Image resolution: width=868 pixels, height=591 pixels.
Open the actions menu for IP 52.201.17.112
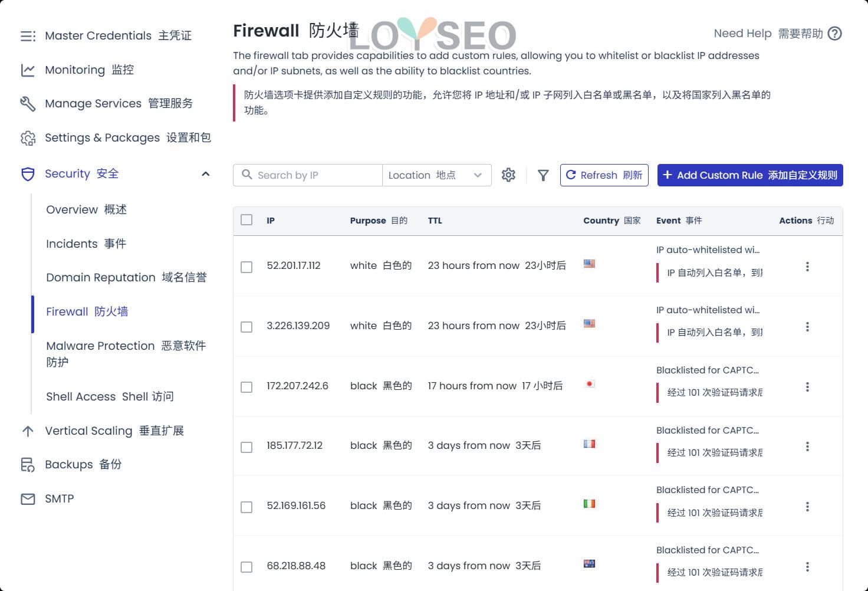click(807, 266)
